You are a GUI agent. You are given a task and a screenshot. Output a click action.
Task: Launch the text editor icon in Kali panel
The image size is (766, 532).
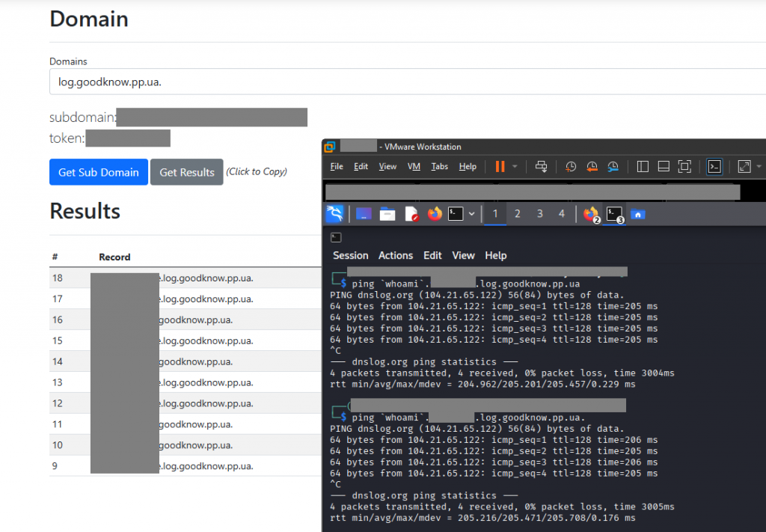click(412, 214)
